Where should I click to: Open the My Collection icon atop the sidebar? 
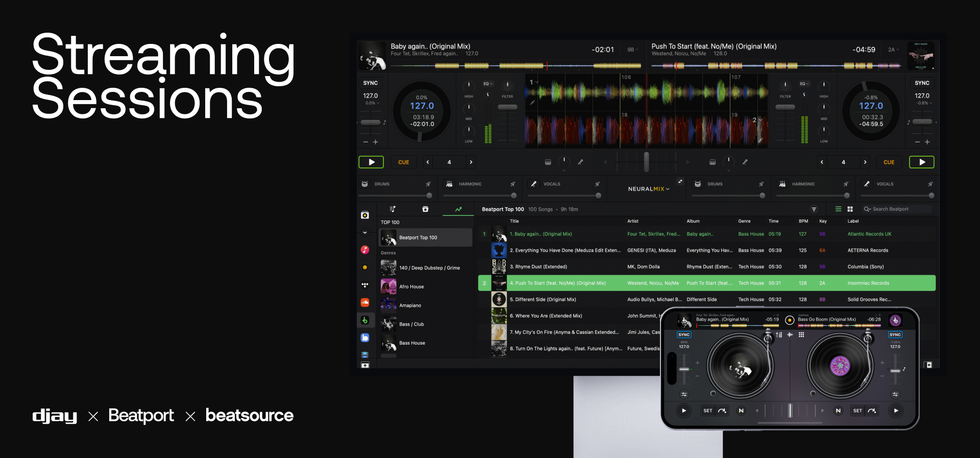[365, 215]
